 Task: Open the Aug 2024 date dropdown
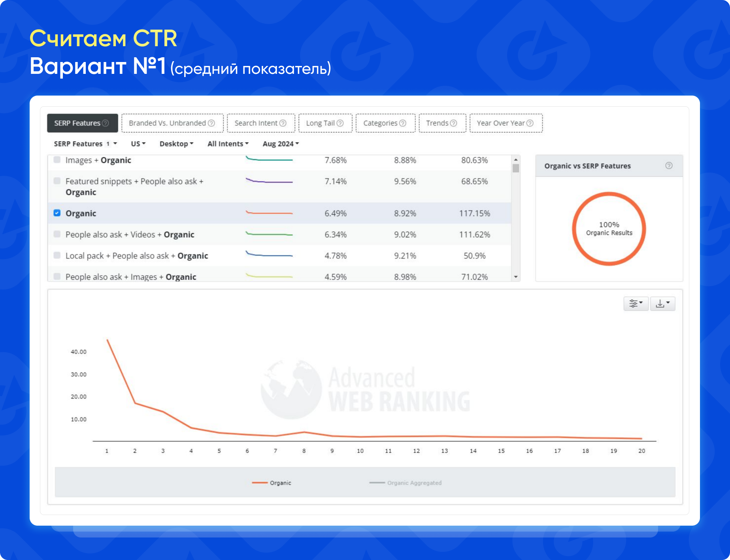point(280,144)
